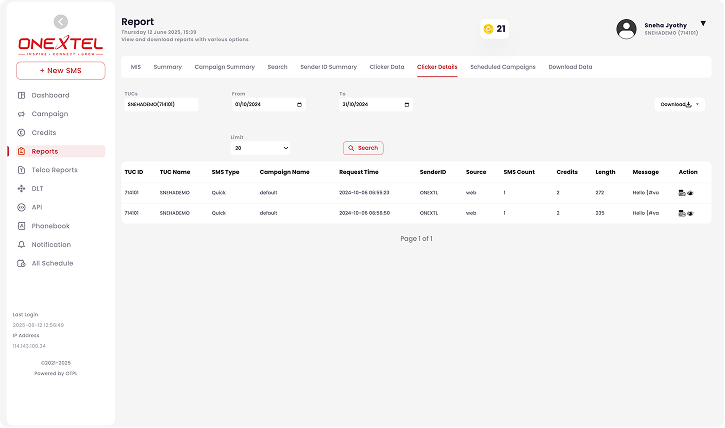Open the Dashboard icon in sidebar
Image resolution: width=725 pixels, height=428 pixels.
coord(22,95)
